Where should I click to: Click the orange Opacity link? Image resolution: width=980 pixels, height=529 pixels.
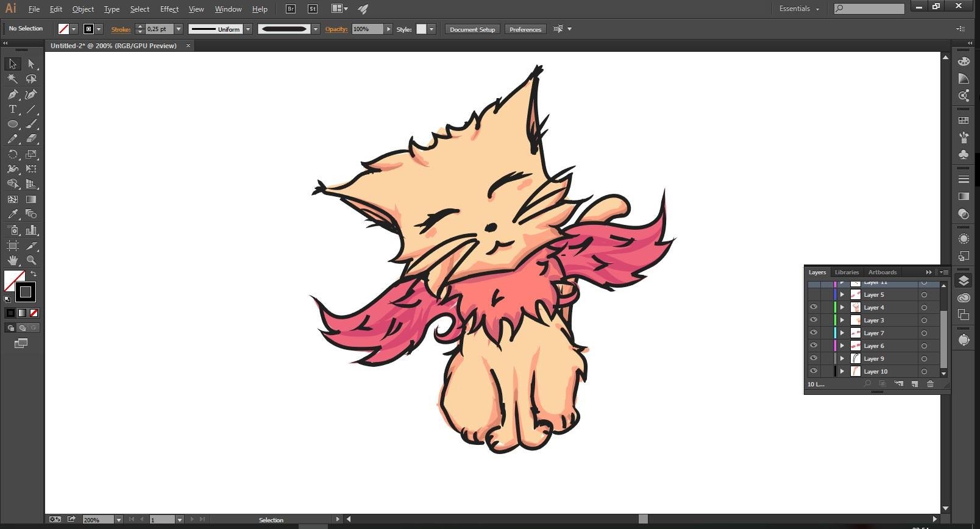point(336,29)
